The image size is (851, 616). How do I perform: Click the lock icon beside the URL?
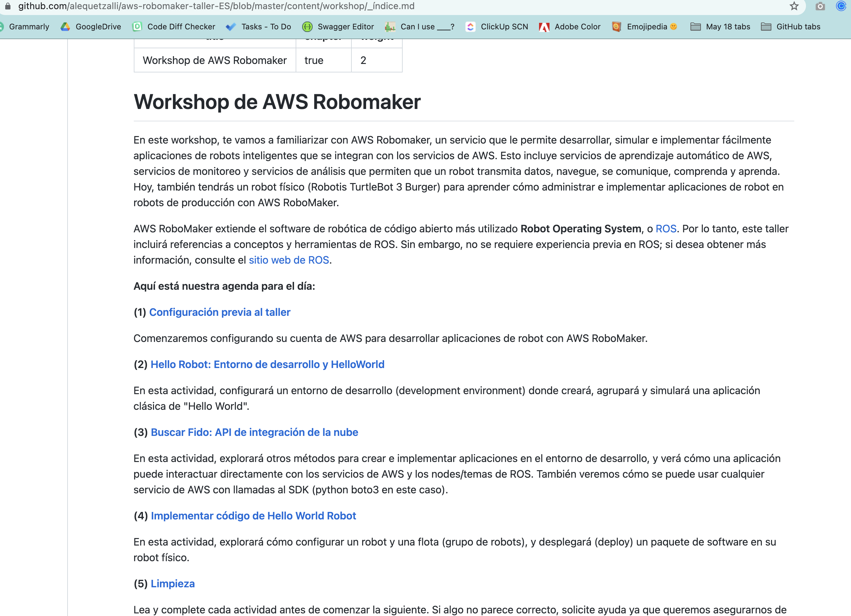click(8, 6)
